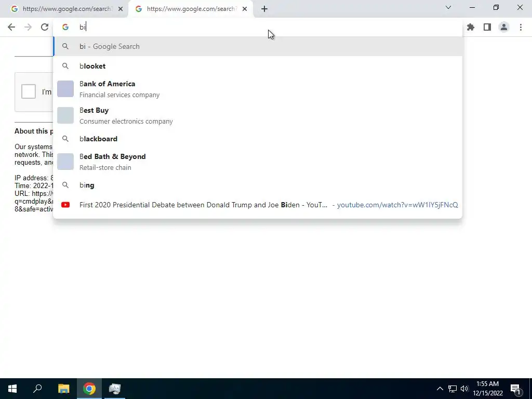The width and height of the screenshot is (532, 399).
Task: Open the notification center icon
Action: click(515, 389)
